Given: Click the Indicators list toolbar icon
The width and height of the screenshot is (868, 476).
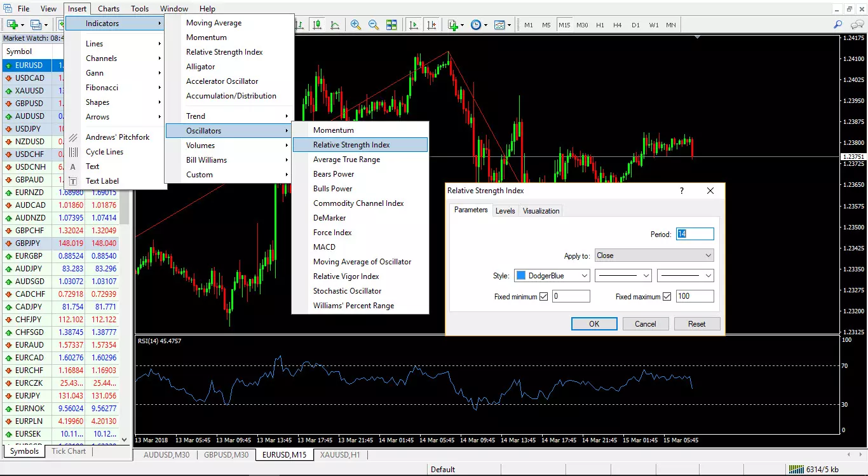Looking at the screenshot, I should click(452, 25).
